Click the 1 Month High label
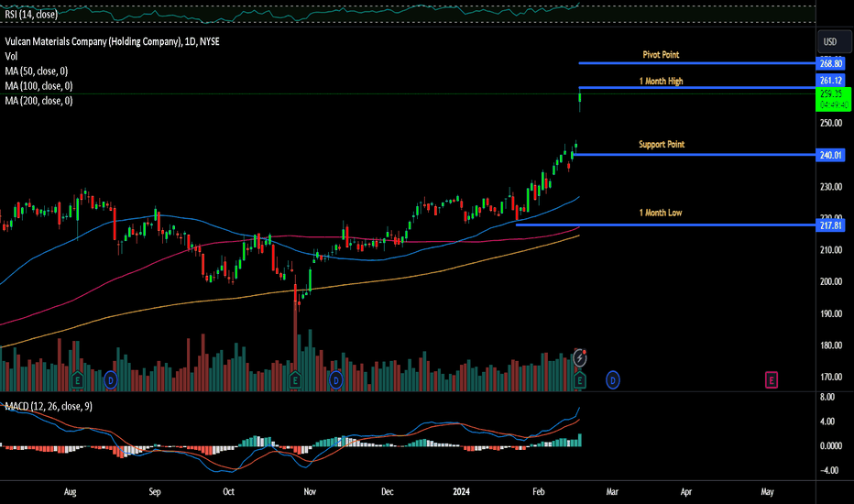Viewport: 854px width, 504px height. coord(661,82)
